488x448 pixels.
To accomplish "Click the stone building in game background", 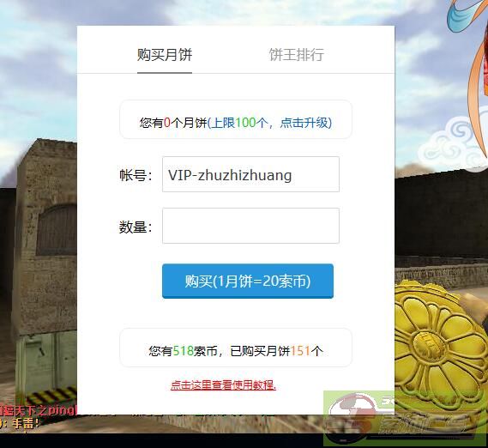I will click(x=46, y=237).
